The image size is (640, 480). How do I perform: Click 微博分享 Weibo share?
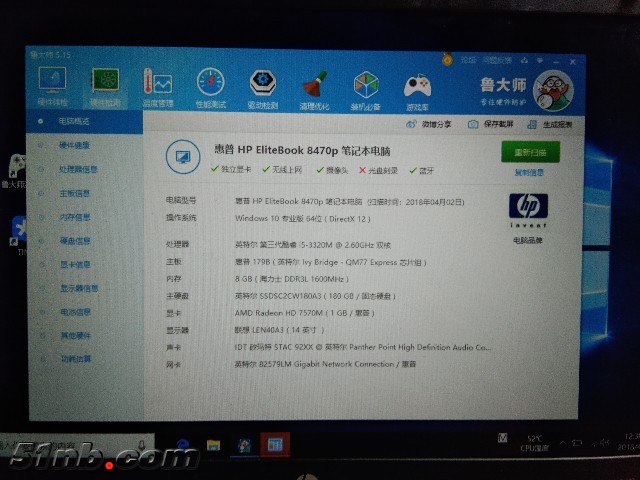[429, 124]
